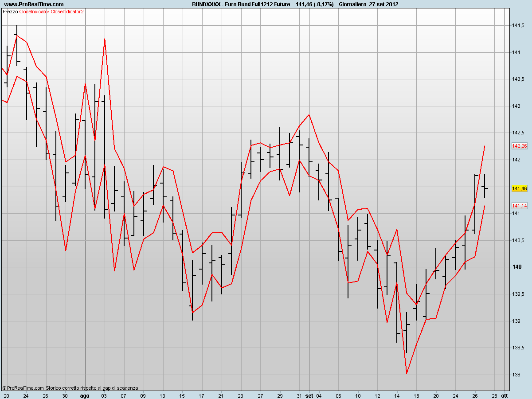Screen dimensions: 532x399
Task: Select the Prezzo legend label
Action: (x=10, y=12)
